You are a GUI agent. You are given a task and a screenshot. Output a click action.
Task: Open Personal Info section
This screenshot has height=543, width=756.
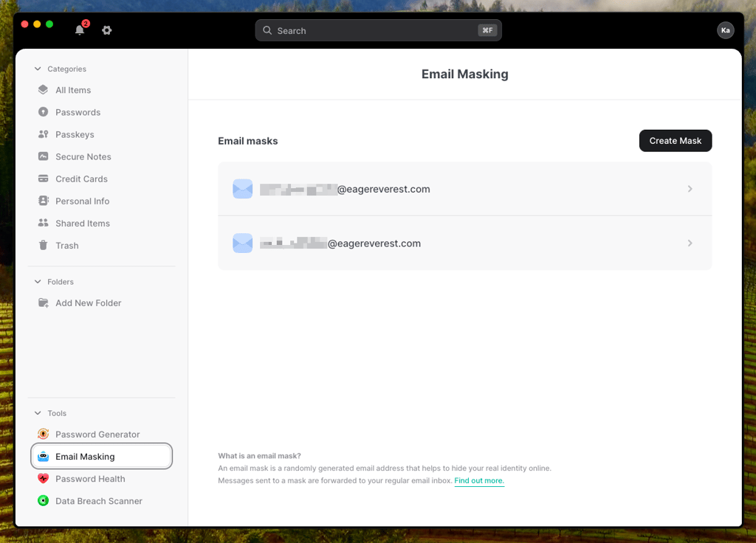(101, 201)
